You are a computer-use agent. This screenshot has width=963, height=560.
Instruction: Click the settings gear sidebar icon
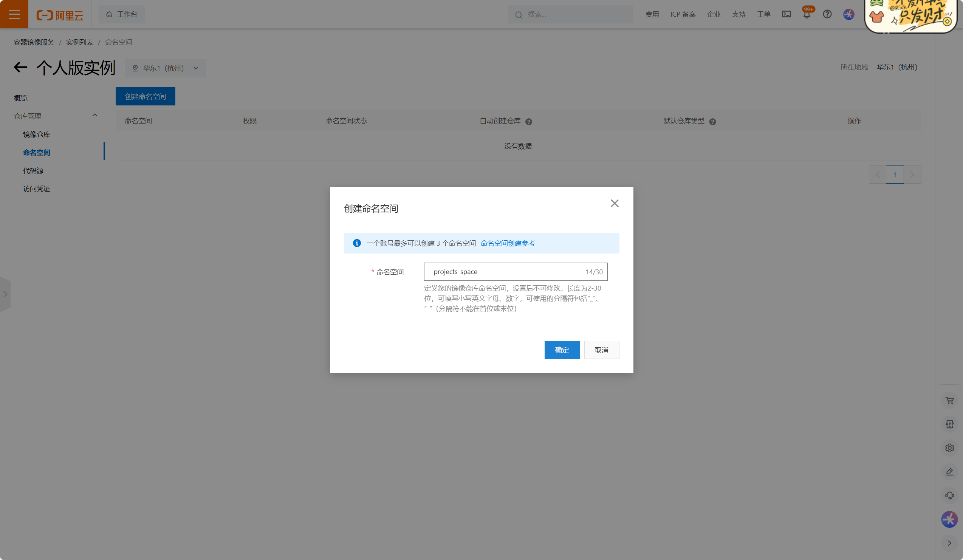coord(949,448)
